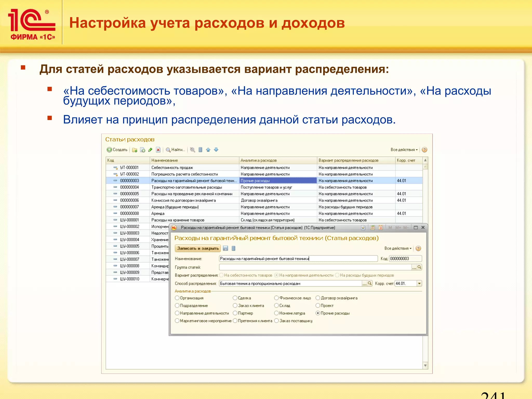Select row Расходы на проведение рекламной компании
Screen dimensions: 532x399
[x=264, y=194]
